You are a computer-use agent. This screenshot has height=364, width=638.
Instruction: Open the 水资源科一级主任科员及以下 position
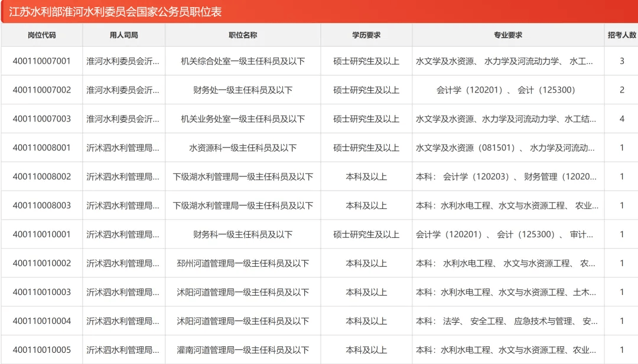(x=243, y=147)
